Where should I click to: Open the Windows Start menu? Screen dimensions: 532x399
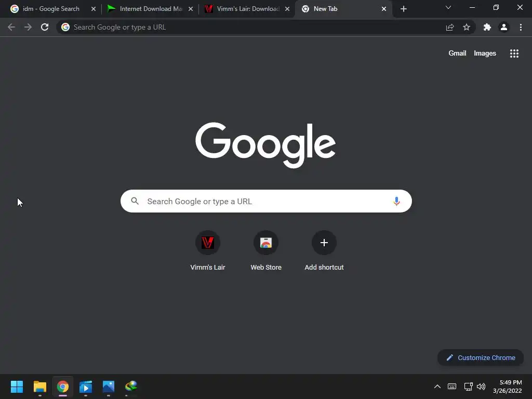tap(17, 387)
